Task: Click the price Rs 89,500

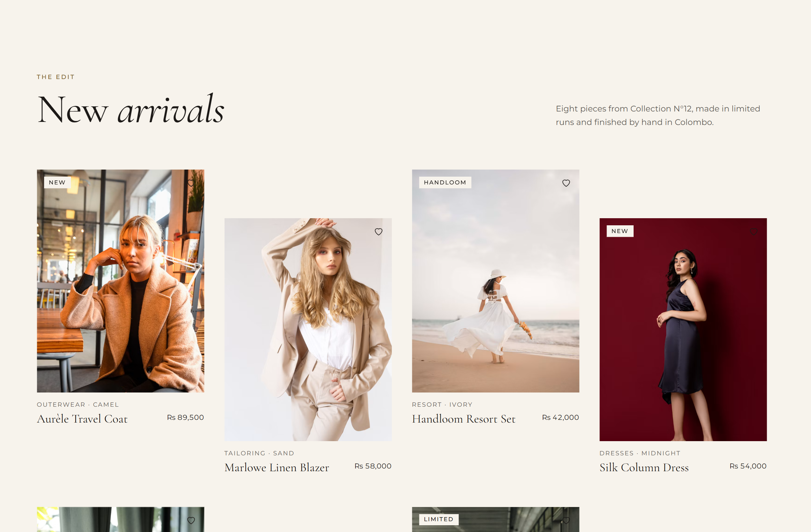Action: pyautogui.click(x=186, y=417)
